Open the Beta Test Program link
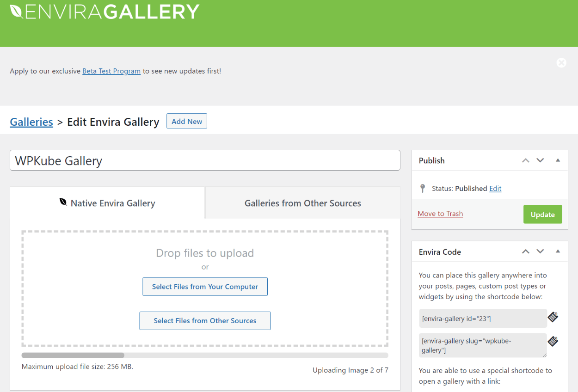The image size is (578, 392). click(111, 71)
